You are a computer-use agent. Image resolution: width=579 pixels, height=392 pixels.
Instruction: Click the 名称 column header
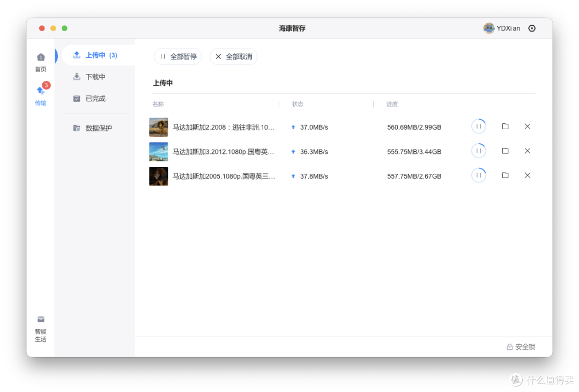[x=158, y=104]
